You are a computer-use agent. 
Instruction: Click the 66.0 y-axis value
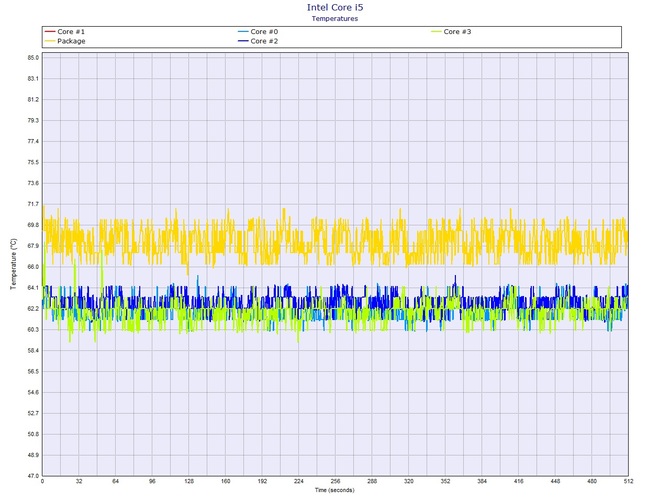coord(33,267)
